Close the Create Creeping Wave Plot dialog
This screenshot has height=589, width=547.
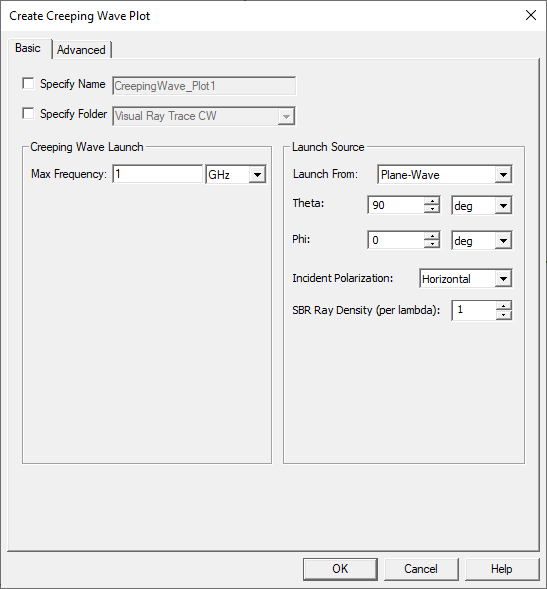531,15
